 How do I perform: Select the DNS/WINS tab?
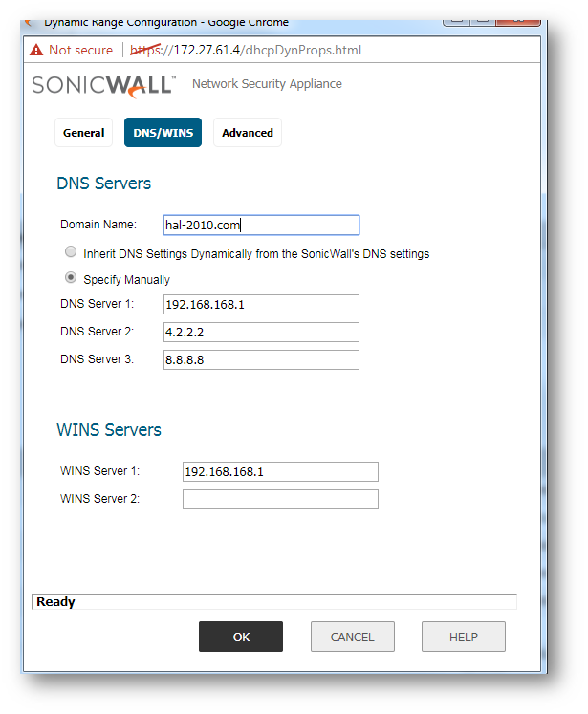coord(163,133)
